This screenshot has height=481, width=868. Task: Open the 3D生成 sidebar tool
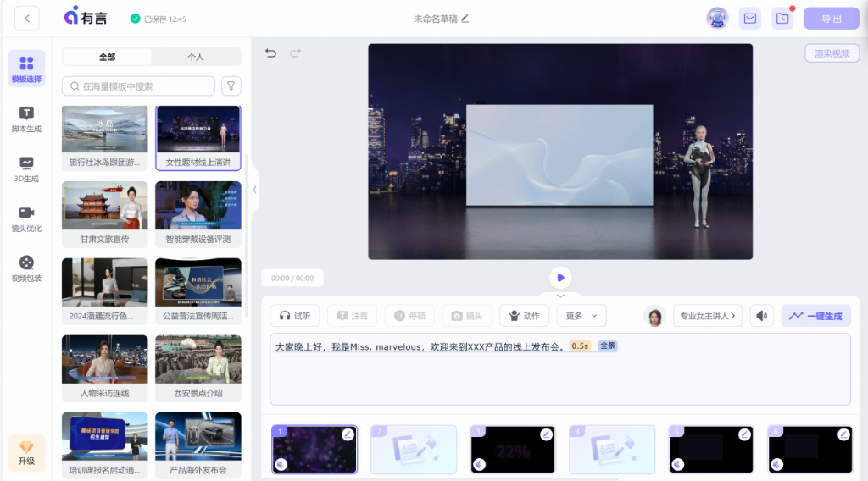[x=26, y=169]
